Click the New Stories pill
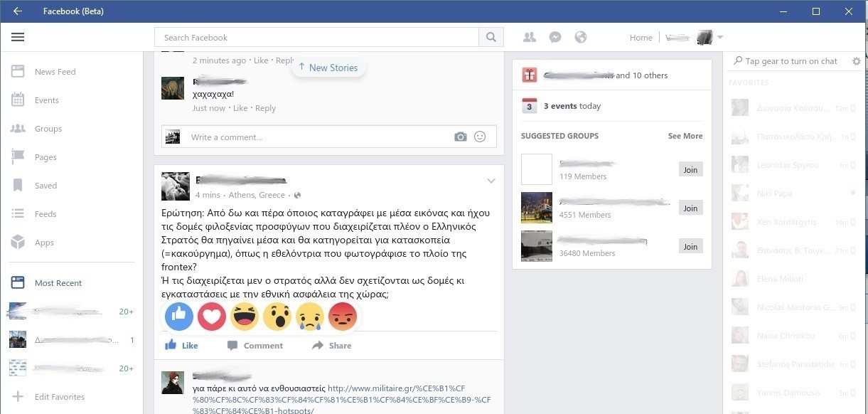The image size is (868, 414). tap(328, 68)
